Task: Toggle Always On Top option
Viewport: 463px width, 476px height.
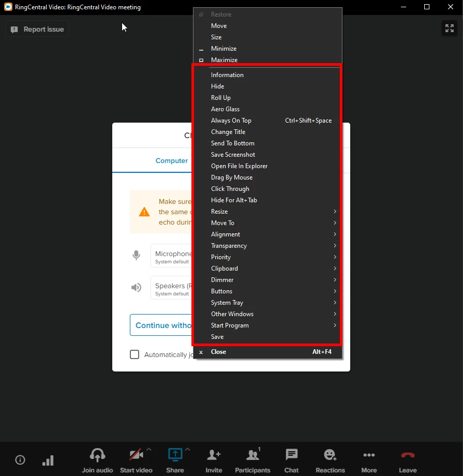Action: click(x=268, y=120)
